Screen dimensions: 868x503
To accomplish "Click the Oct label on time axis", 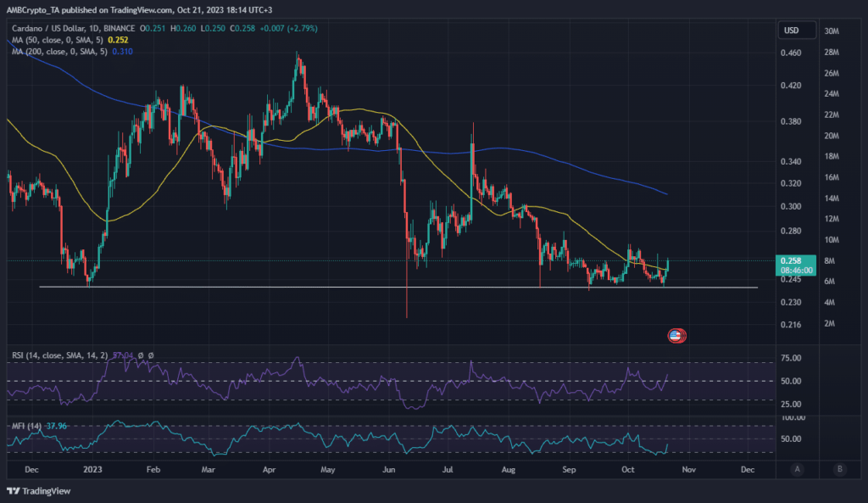I will [628, 468].
